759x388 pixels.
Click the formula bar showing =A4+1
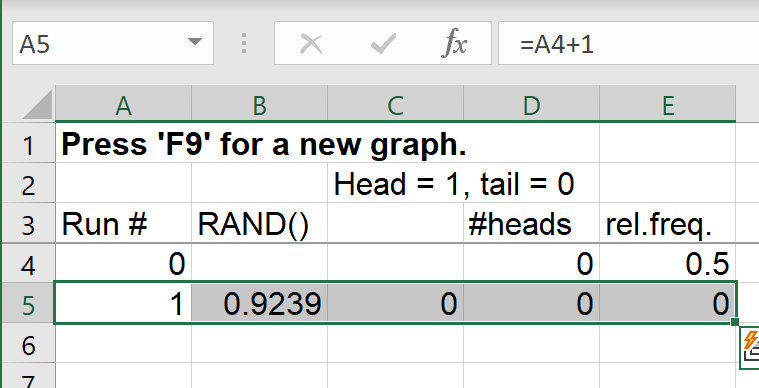click(x=628, y=44)
